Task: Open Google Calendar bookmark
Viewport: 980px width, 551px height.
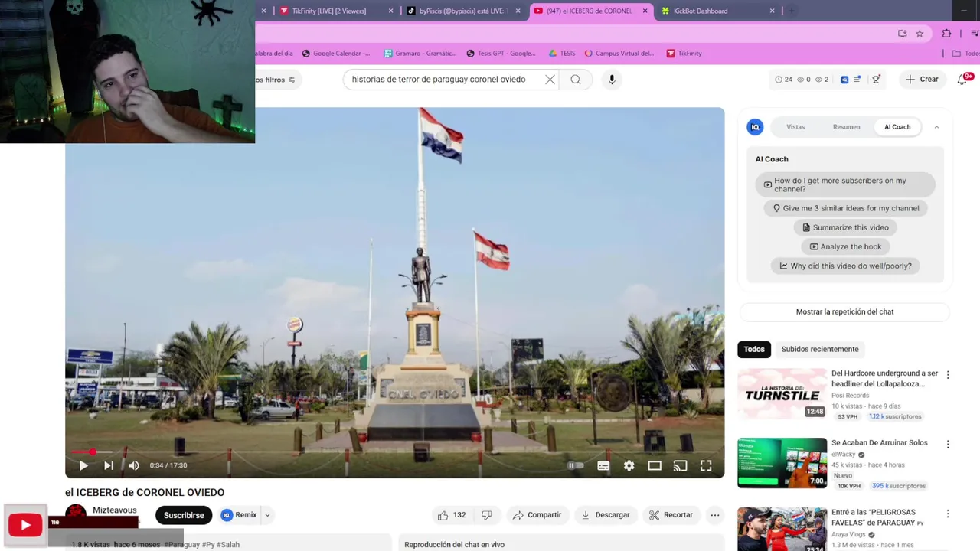Action: coord(336,54)
